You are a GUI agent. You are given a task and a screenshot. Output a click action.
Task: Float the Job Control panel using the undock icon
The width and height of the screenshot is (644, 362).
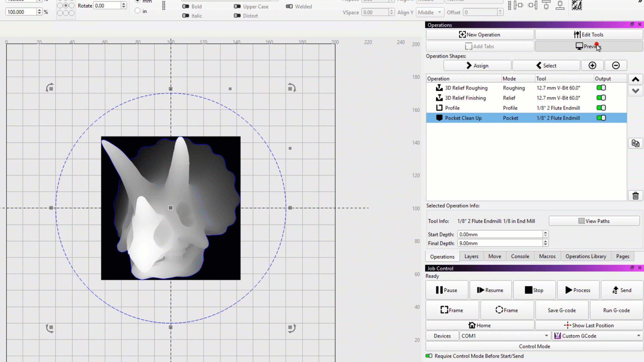[x=632, y=268]
